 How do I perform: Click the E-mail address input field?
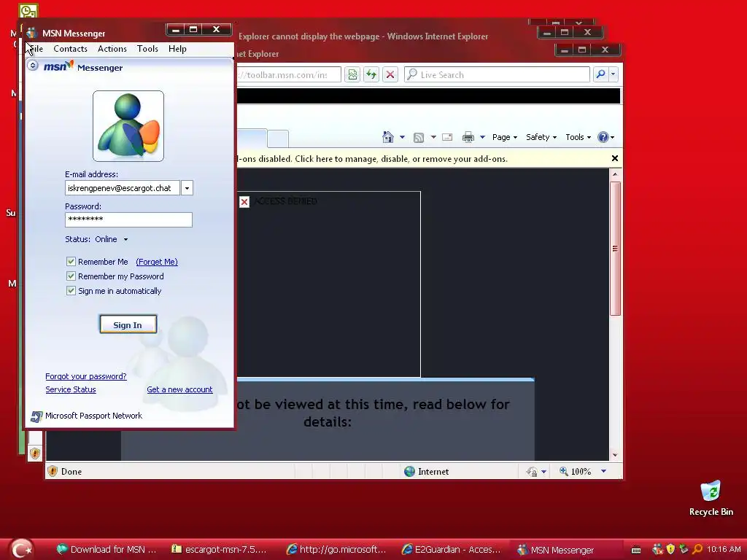click(x=122, y=188)
